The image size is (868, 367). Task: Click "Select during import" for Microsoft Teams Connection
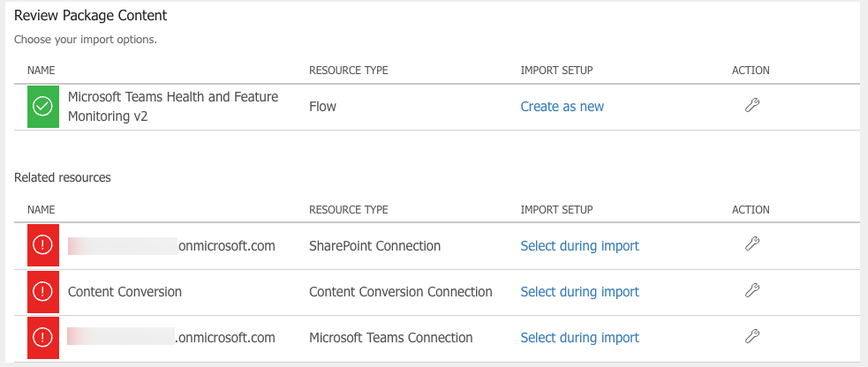pos(579,338)
